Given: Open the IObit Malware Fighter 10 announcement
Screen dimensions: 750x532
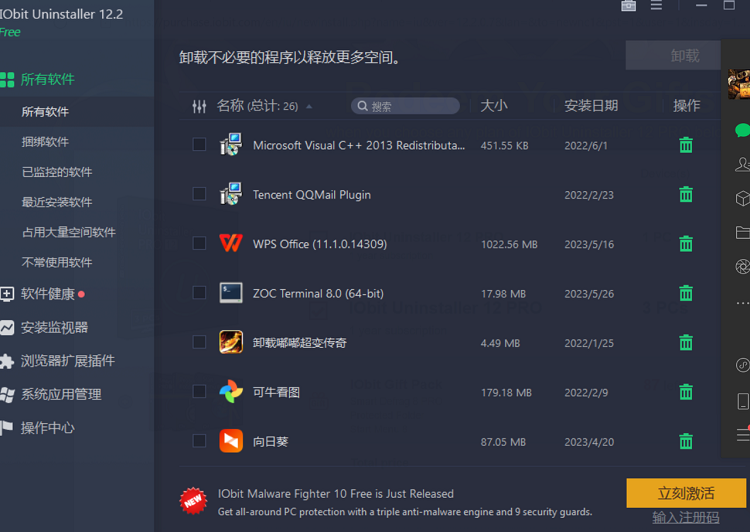Looking at the screenshot, I should click(x=336, y=494).
